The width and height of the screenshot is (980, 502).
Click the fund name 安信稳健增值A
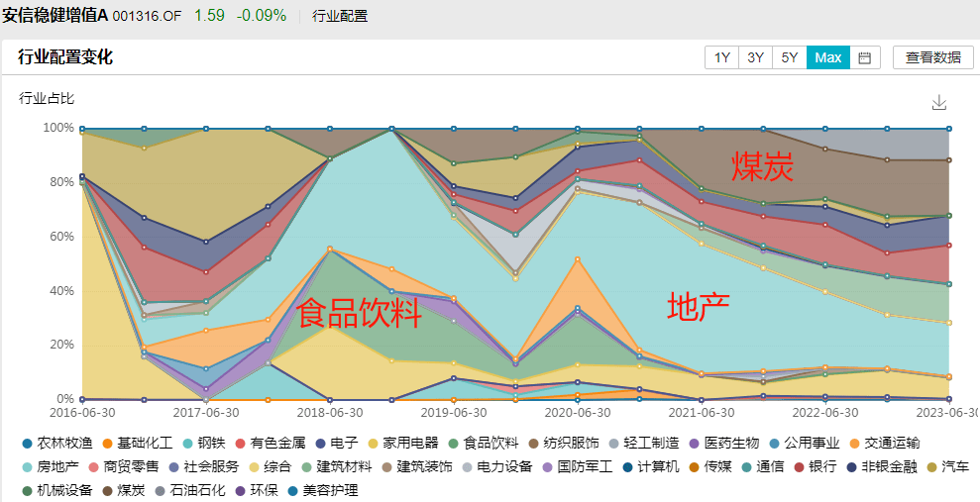coord(67,16)
